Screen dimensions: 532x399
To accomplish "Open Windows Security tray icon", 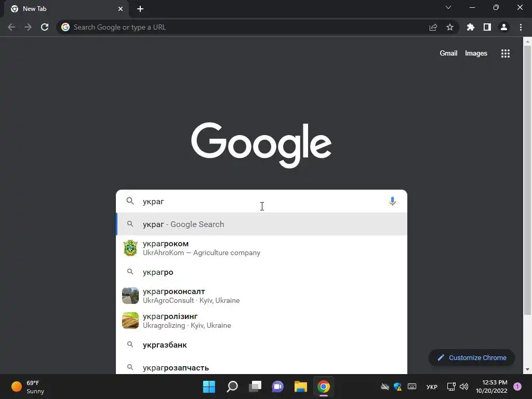I will click(x=397, y=387).
